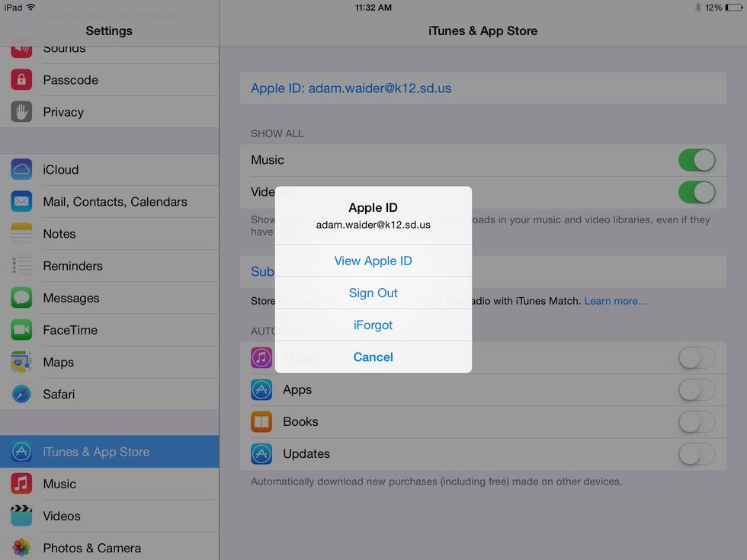Select iTunes & App Store in sidebar
The image size is (747, 560).
(110, 451)
